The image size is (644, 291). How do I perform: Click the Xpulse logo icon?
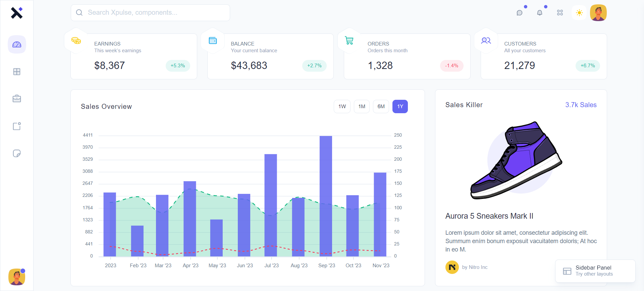(x=16, y=13)
